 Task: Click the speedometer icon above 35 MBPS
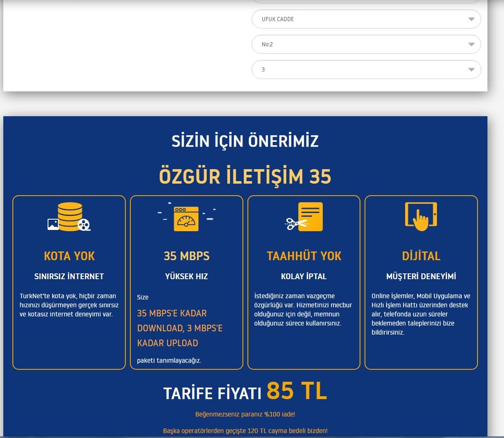coord(186,219)
